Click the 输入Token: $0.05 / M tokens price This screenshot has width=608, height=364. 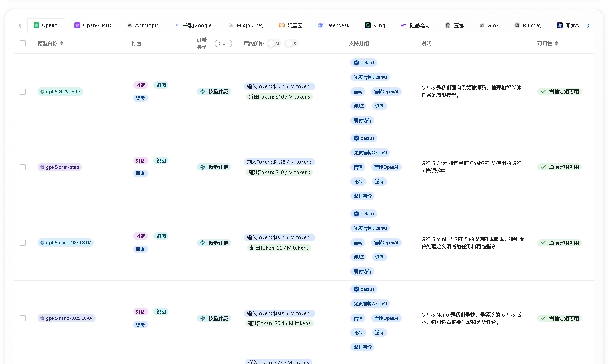pos(279,313)
